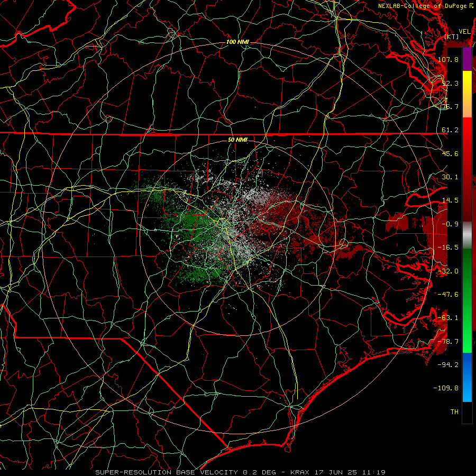Select the 61.2 velocity scale value
Image resolution: width=476 pixels, height=476 pixels.
click(x=450, y=130)
